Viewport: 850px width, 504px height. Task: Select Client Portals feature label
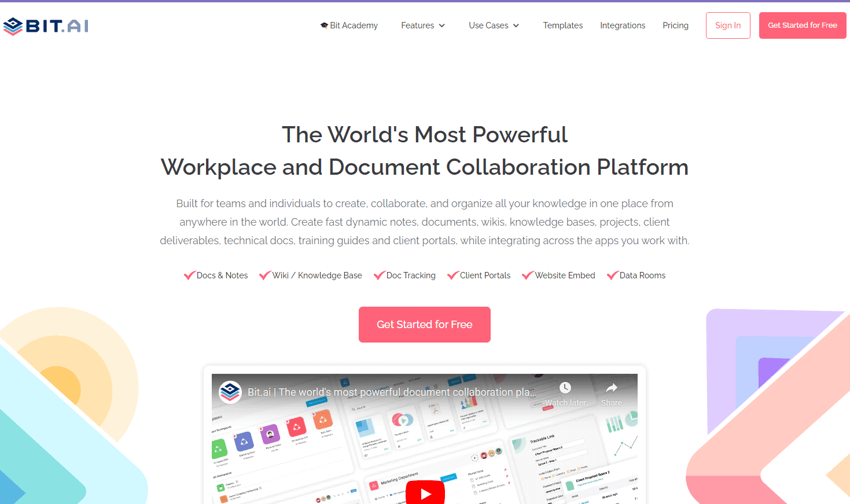[485, 275]
